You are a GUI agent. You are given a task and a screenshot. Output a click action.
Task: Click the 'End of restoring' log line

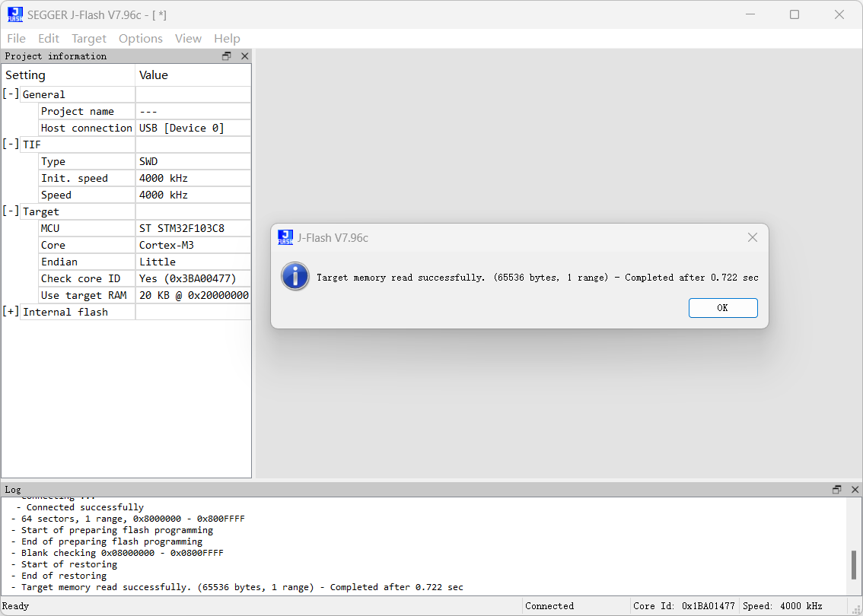click(x=59, y=576)
